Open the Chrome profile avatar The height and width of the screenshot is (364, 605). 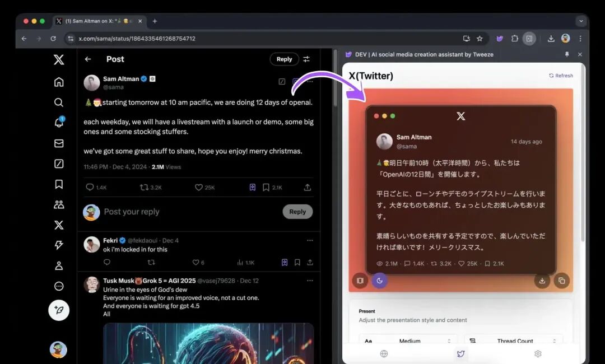click(x=566, y=38)
